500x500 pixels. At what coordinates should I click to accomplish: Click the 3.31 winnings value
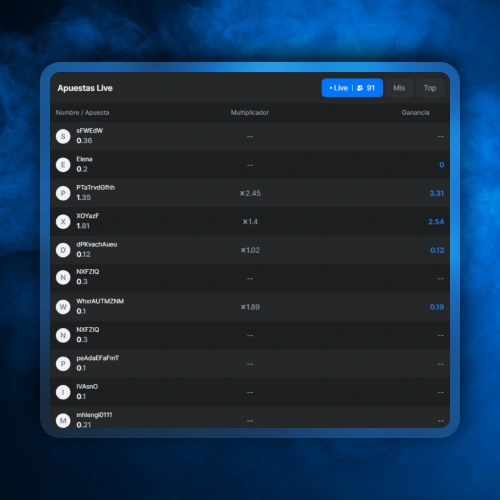(437, 193)
